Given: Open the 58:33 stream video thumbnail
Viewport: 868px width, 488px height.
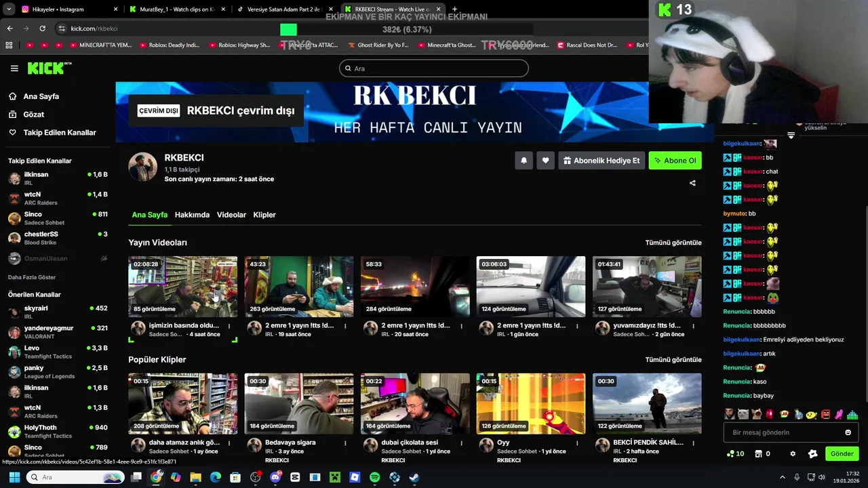Looking at the screenshot, I should [415, 287].
